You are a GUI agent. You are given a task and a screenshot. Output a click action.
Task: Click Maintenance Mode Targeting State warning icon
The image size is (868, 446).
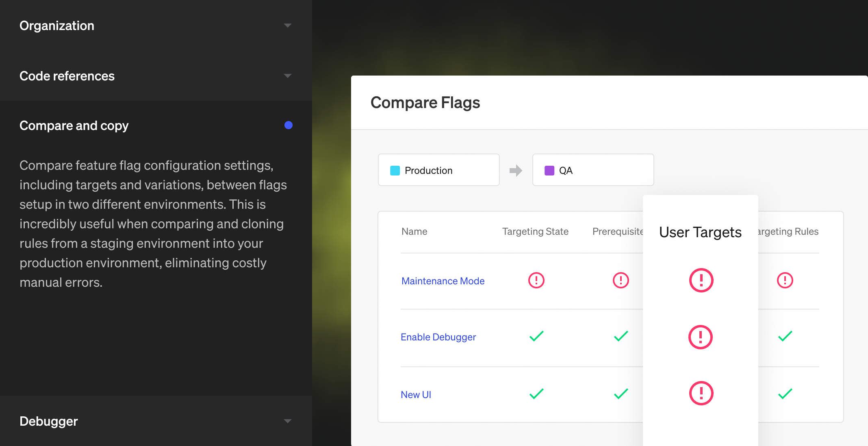(536, 280)
